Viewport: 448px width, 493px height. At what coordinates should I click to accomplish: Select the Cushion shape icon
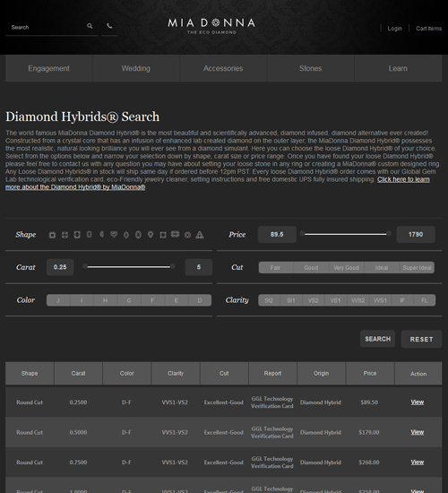[x=65, y=235]
